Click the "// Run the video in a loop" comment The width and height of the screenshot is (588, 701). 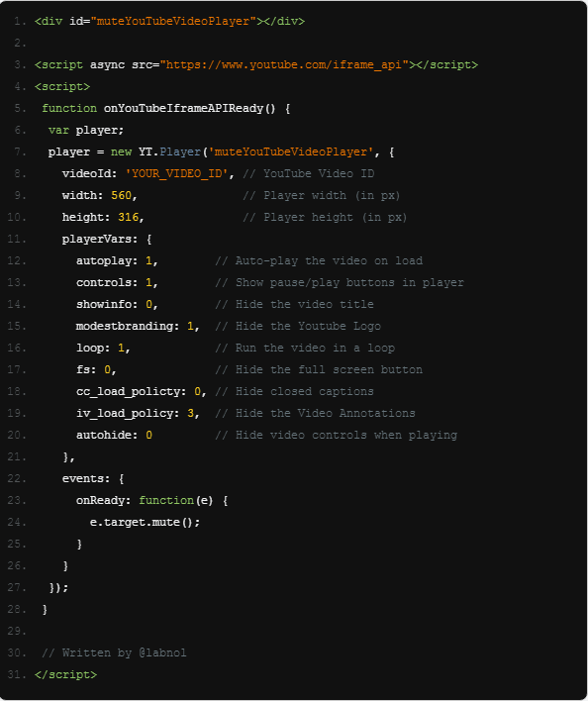click(305, 348)
